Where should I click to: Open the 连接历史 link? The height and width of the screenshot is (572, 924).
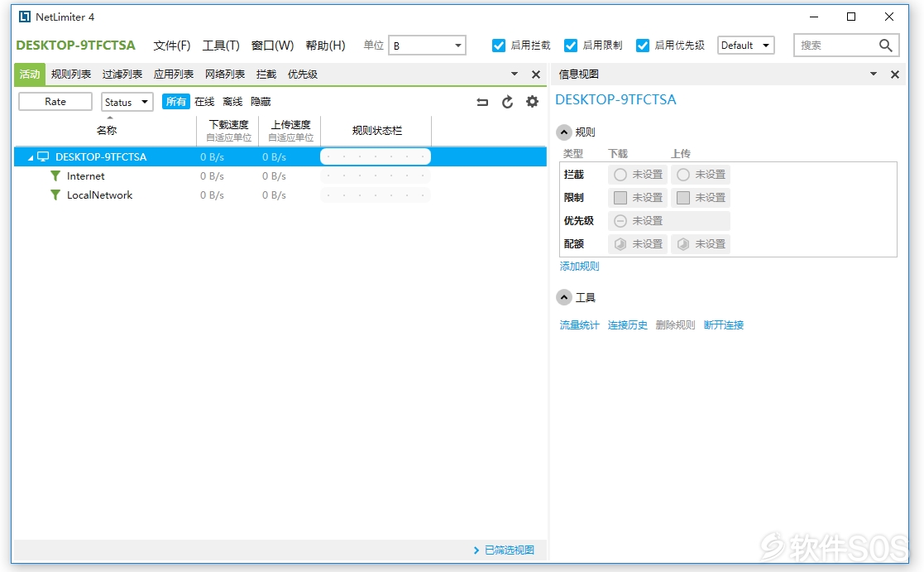628,325
